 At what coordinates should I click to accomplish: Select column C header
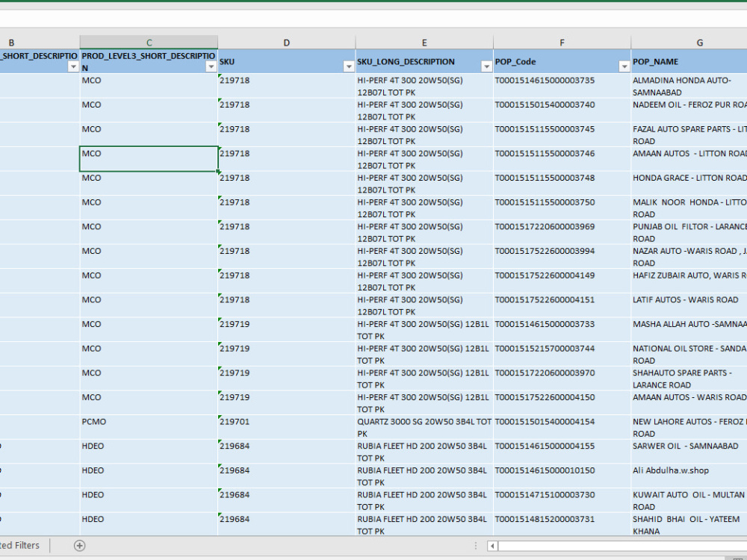point(149,43)
